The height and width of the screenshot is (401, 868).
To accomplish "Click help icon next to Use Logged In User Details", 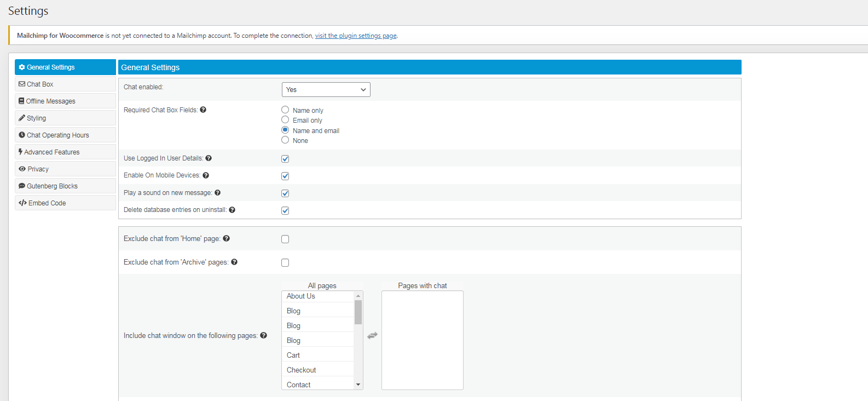I will click(x=209, y=158).
